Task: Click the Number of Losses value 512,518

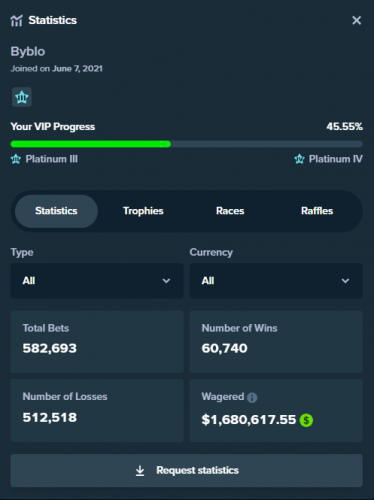Action: pyautogui.click(x=50, y=417)
